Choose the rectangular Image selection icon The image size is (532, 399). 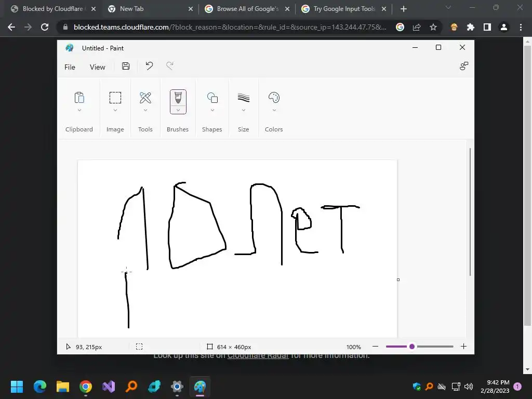(x=115, y=98)
